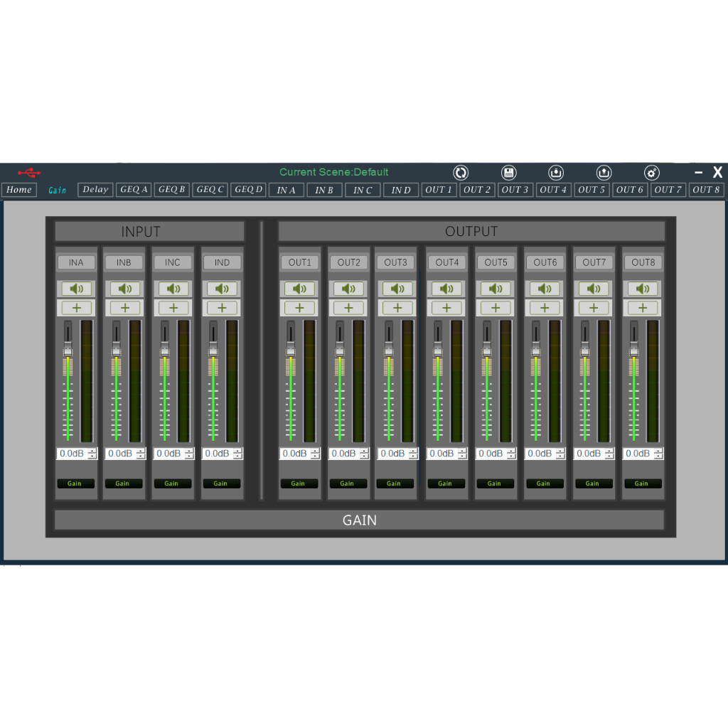This screenshot has height=728, width=728.
Task: Click the plus polarity button under IND
Action: pos(222,307)
